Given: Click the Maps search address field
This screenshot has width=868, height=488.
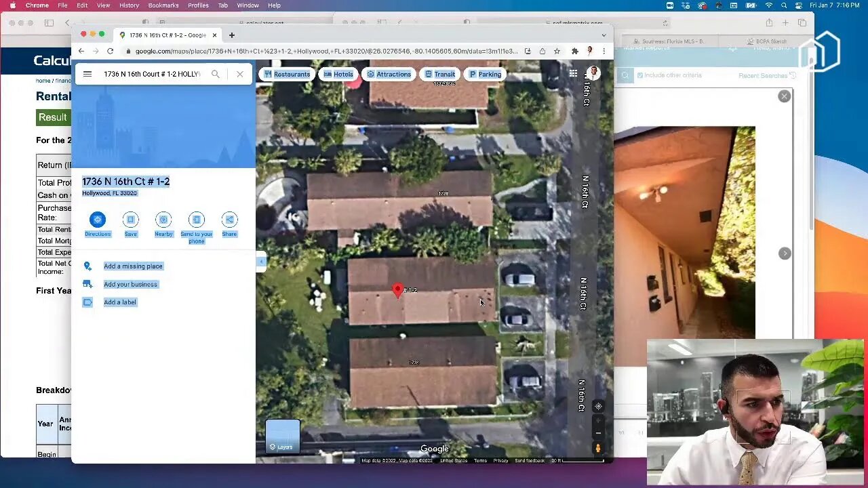Looking at the screenshot, I should point(153,74).
